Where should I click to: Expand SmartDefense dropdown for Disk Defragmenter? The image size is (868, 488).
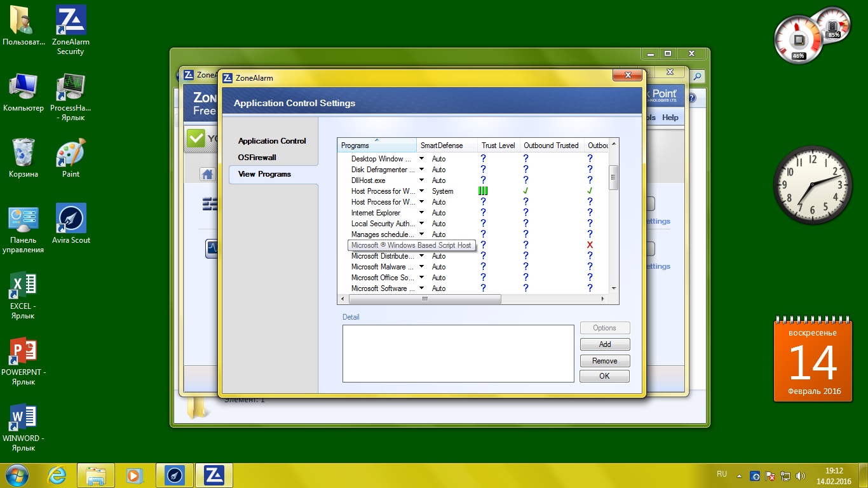click(421, 170)
